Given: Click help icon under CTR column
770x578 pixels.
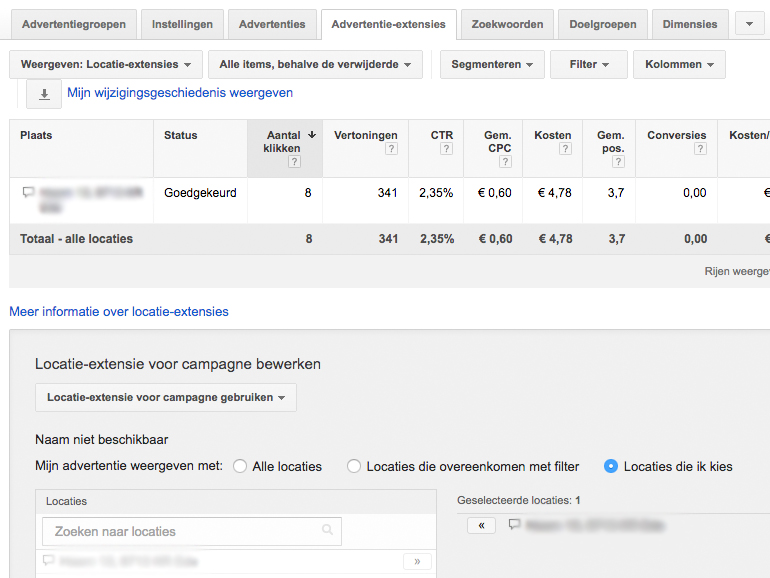Looking at the screenshot, I should coord(446,149).
